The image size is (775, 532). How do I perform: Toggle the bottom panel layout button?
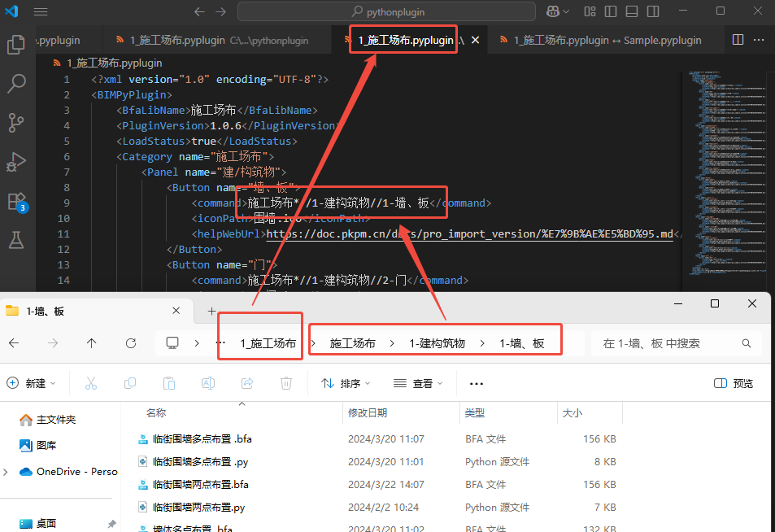click(631, 11)
